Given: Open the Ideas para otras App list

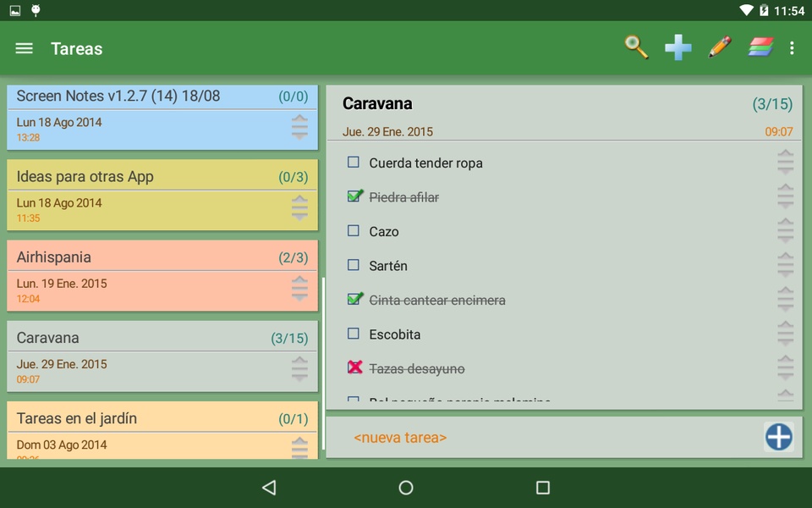Looking at the screenshot, I should click(x=162, y=195).
